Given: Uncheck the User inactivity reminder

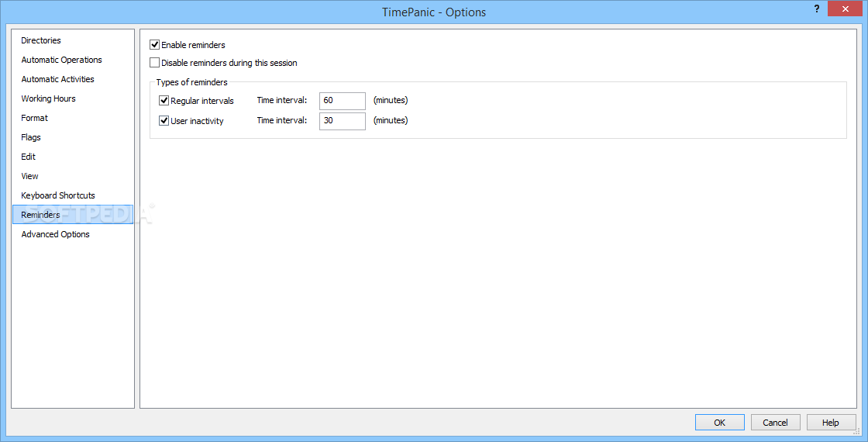Looking at the screenshot, I should click(164, 120).
